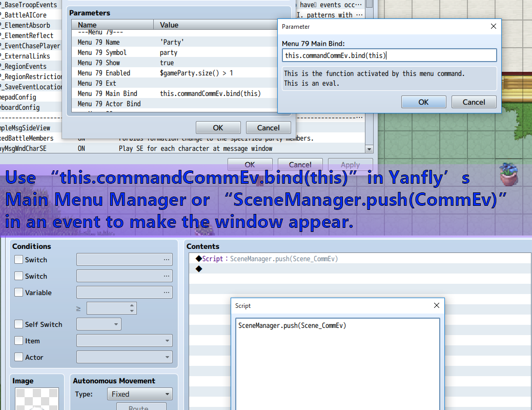
Task: Open Variable picker with ellipsis button
Action: click(167, 292)
